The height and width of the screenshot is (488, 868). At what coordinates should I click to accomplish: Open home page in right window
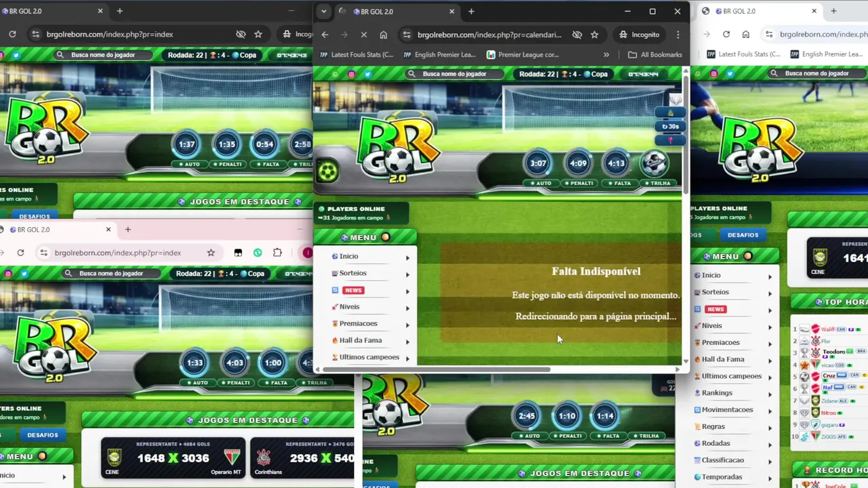click(x=746, y=34)
